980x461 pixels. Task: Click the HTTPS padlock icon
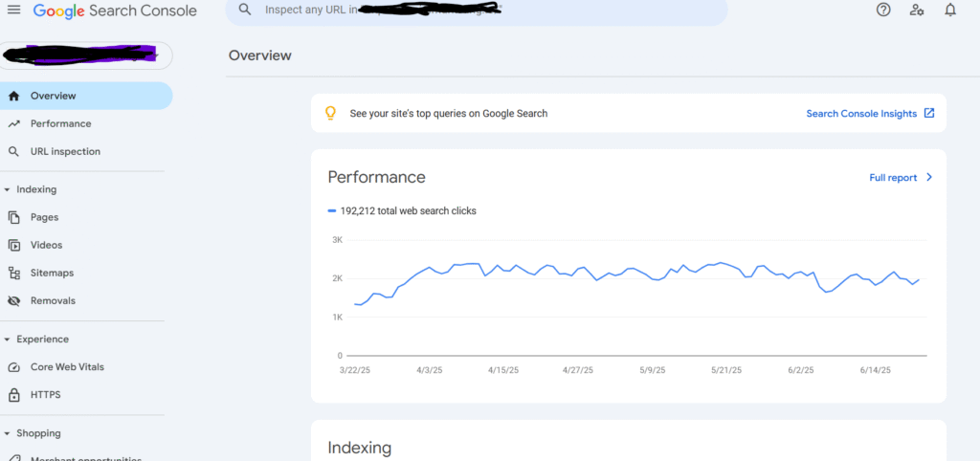tap(14, 395)
